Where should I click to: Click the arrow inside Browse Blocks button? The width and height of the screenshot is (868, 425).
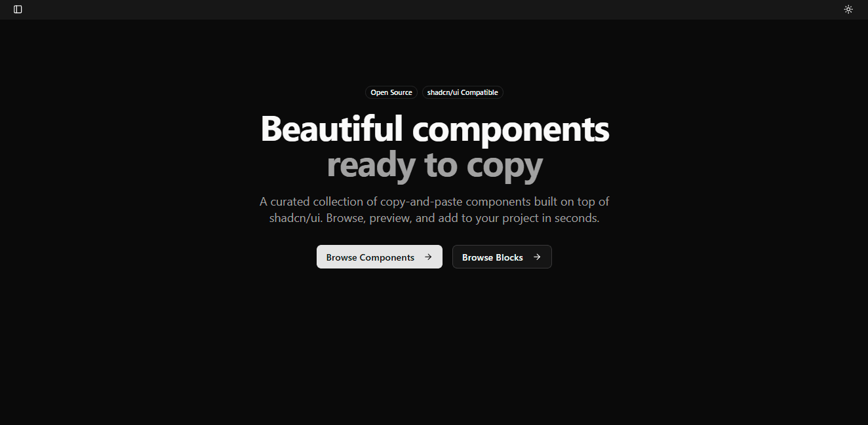point(537,257)
